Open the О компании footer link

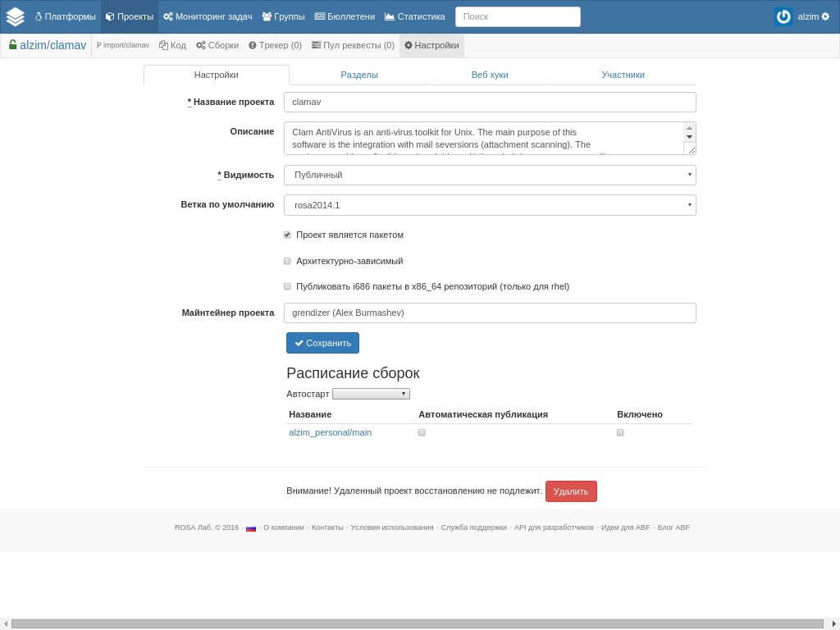coord(283,527)
